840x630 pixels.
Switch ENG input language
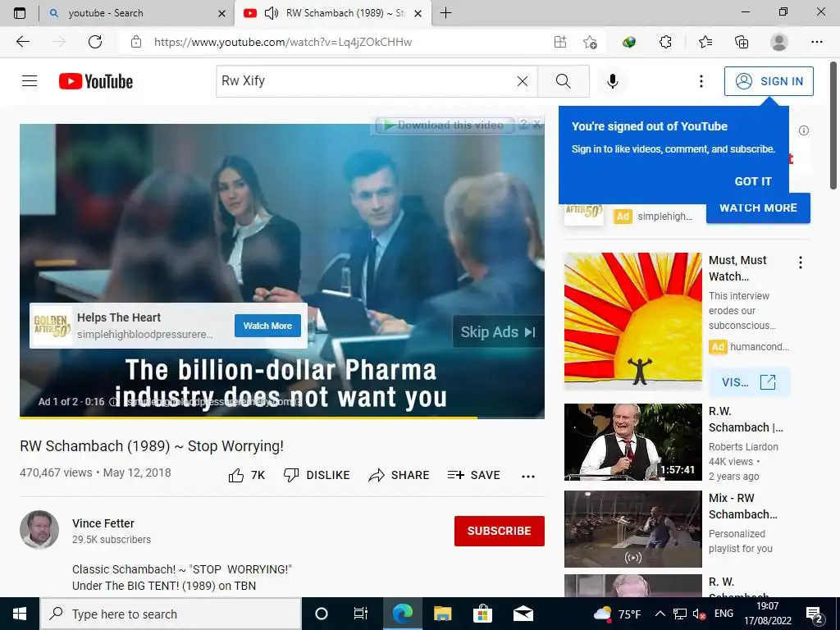724,614
